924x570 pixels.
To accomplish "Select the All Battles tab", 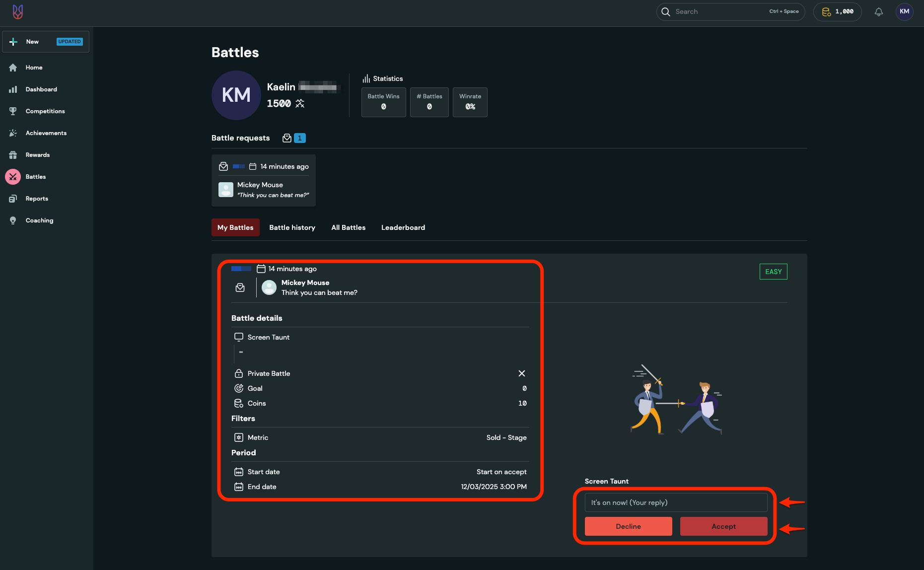I will [348, 227].
